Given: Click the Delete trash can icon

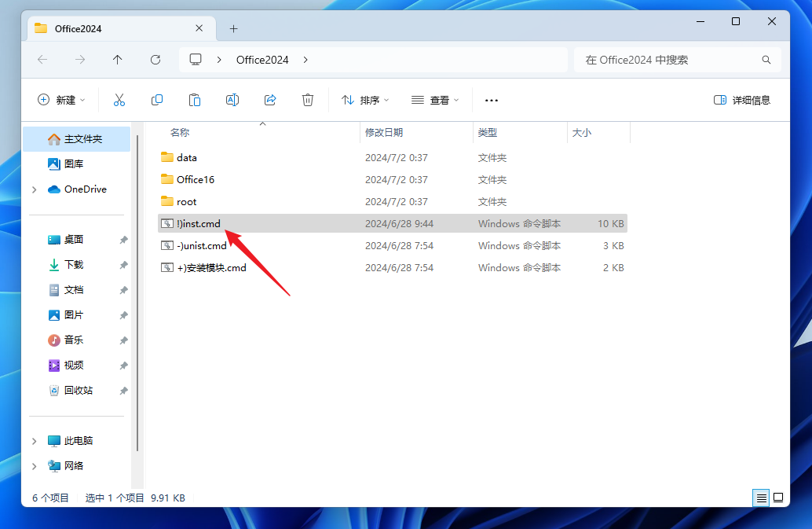Looking at the screenshot, I should [x=308, y=100].
